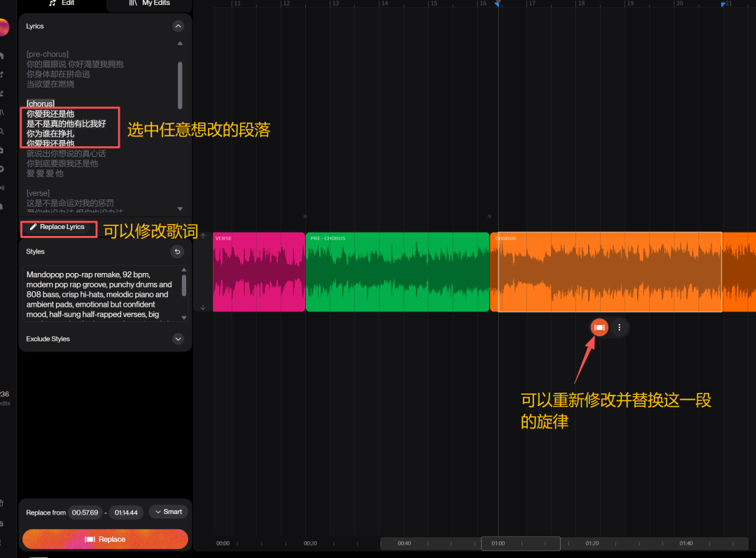This screenshot has height=558, width=756.
Task: Expand the Exclude Styles section
Action: (178, 339)
